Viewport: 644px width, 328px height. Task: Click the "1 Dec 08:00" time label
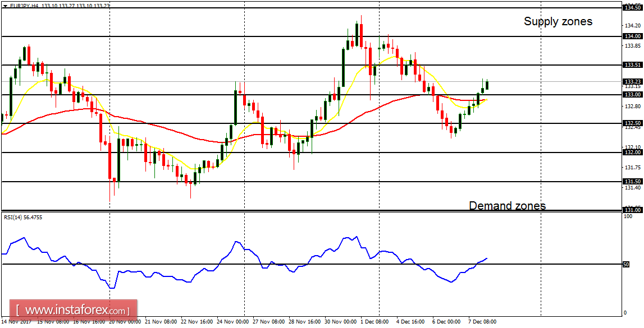coord(374,322)
